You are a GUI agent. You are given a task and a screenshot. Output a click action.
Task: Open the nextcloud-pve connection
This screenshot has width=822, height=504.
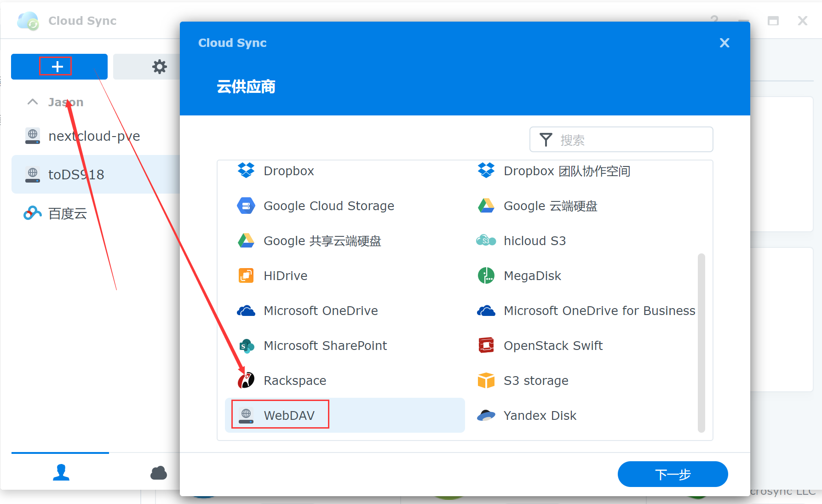[x=94, y=136]
